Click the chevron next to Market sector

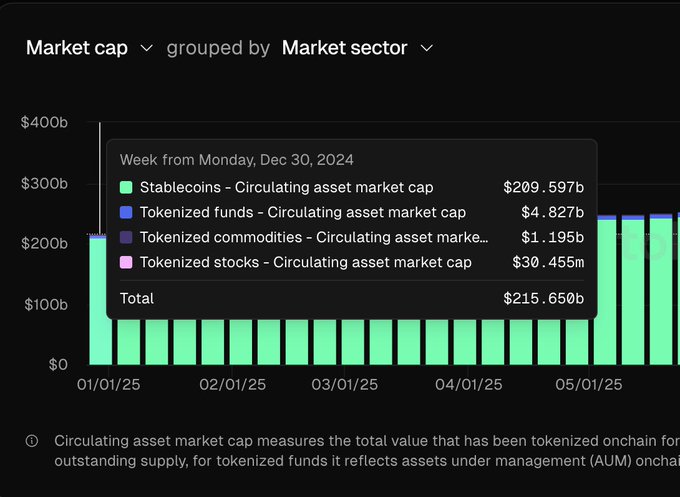pos(427,48)
